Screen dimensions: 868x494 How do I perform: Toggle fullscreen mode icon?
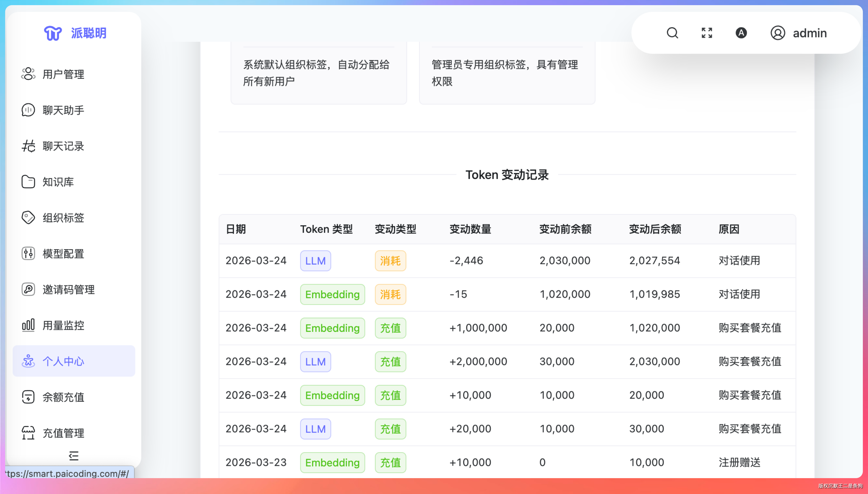point(707,33)
